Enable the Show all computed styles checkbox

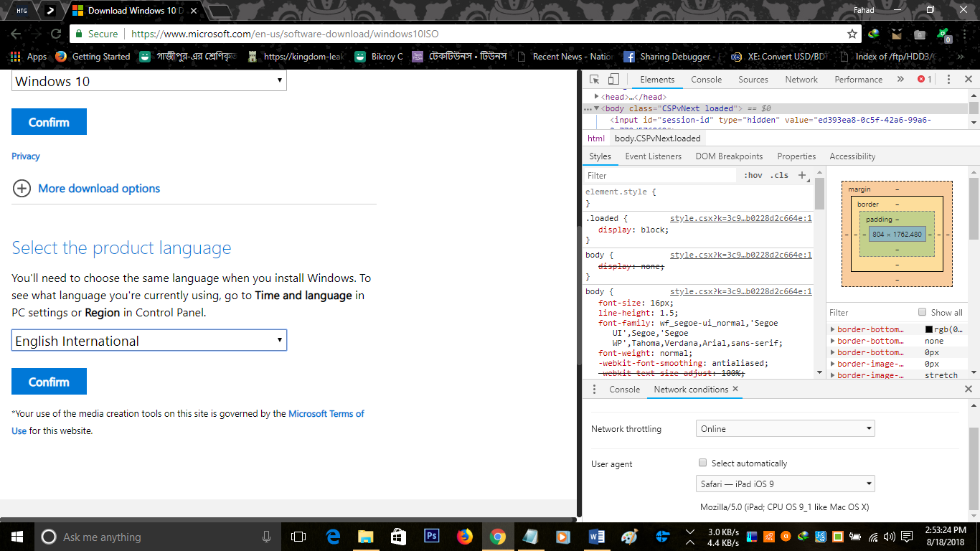coord(923,312)
